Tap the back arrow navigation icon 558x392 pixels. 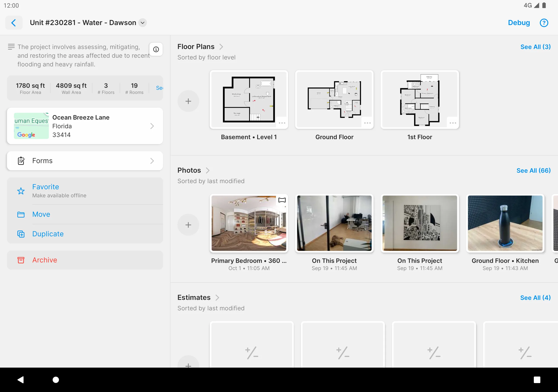(14, 23)
